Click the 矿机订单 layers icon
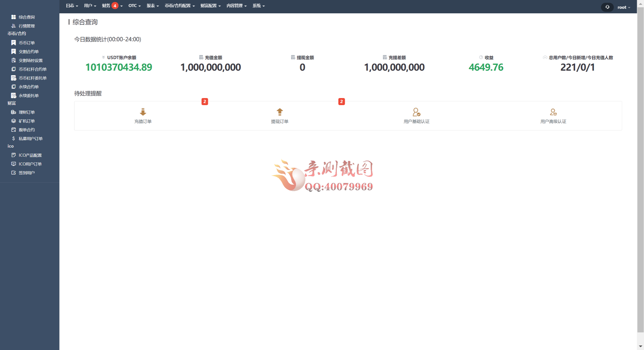 click(14, 121)
